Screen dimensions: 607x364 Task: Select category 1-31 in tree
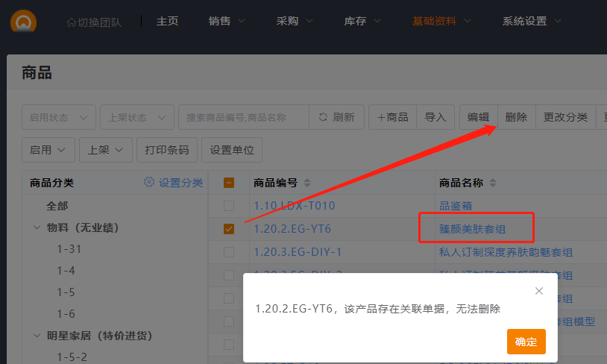pyautogui.click(x=69, y=249)
